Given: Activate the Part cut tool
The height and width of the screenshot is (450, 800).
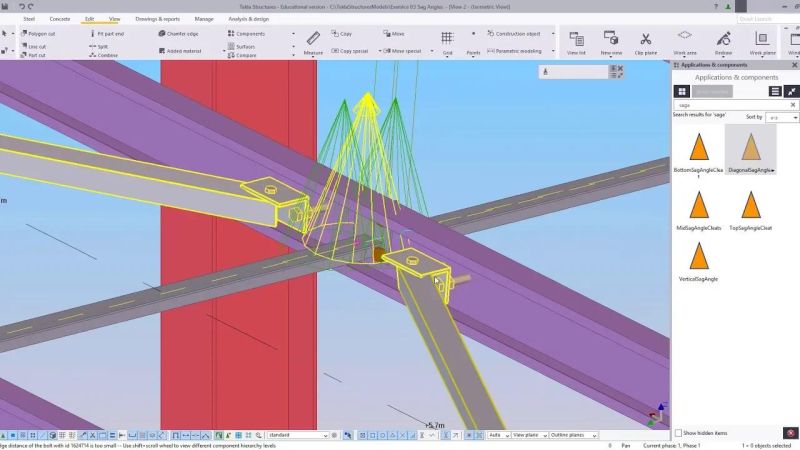Looking at the screenshot, I should [34, 55].
